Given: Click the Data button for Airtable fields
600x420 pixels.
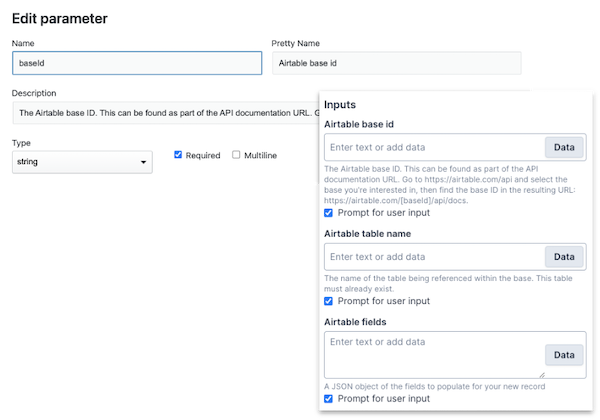Looking at the screenshot, I should [x=564, y=355].
